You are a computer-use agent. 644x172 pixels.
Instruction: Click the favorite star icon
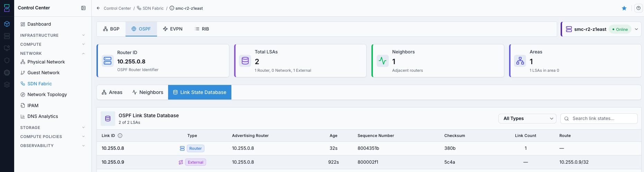click(x=624, y=8)
